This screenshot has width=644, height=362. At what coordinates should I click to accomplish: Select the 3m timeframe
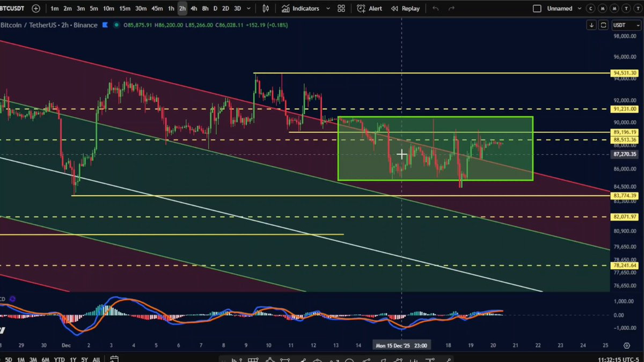(x=80, y=9)
